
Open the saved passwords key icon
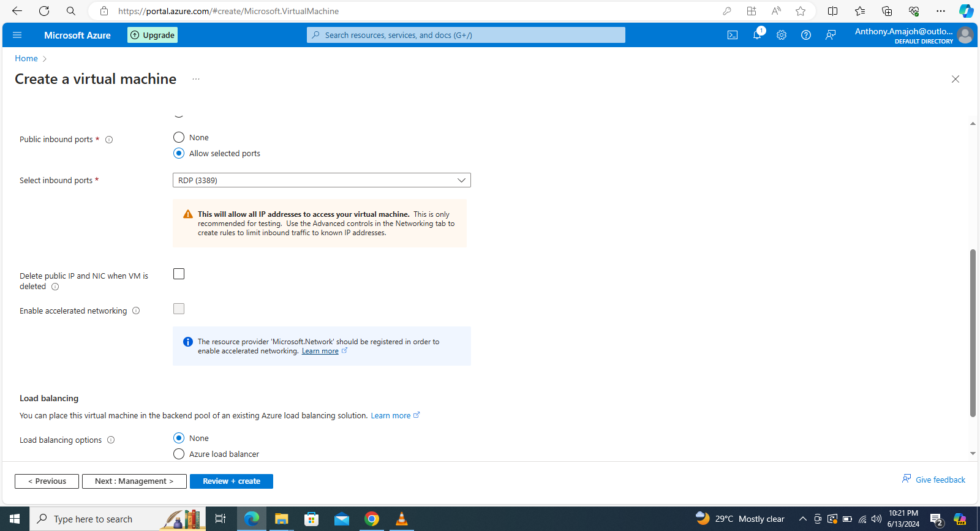[727, 11]
